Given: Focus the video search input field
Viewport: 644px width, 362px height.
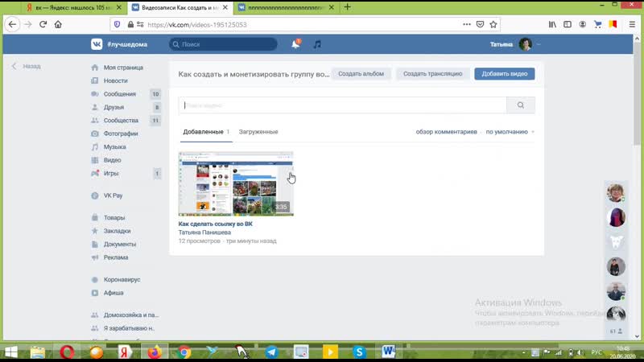Looking at the screenshot, I should pos(343,105).
